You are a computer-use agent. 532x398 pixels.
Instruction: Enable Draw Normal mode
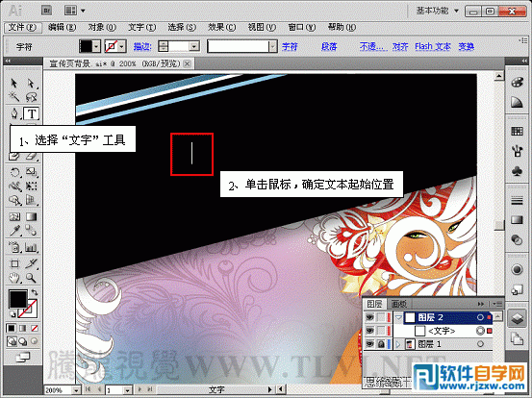coord(12,341)
